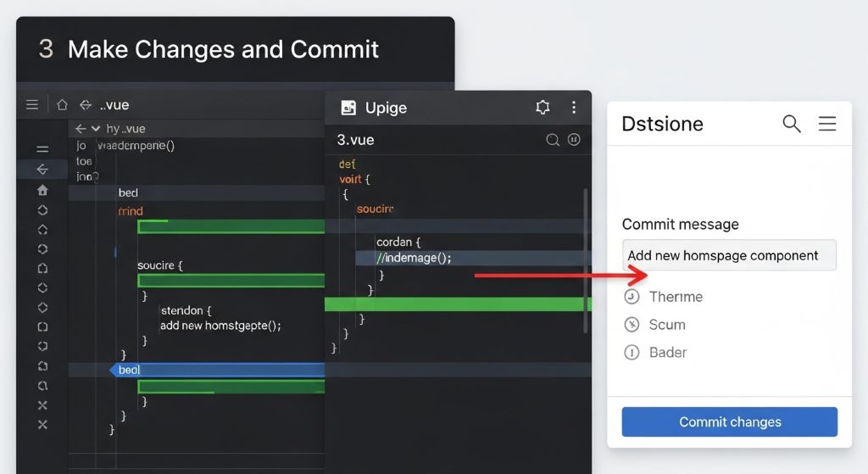868x474 pixels.
Task: Select the Therime option
Action: click(664, 297)
